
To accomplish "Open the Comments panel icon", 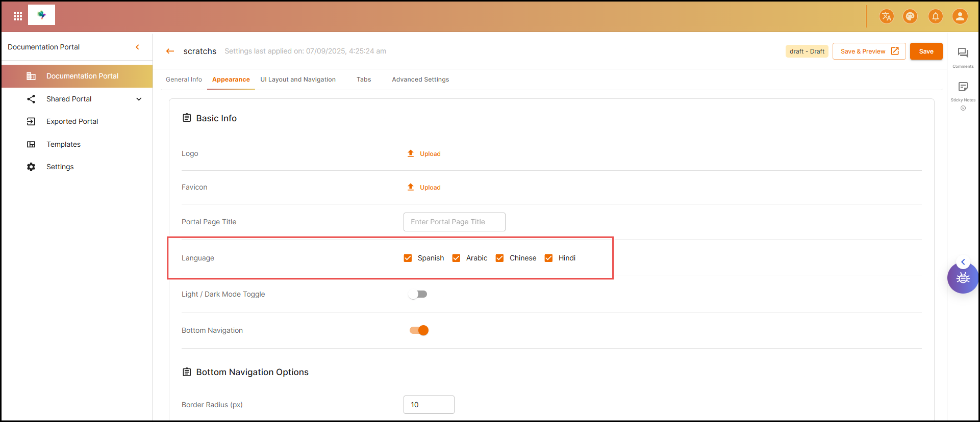I will click(963, 53).
